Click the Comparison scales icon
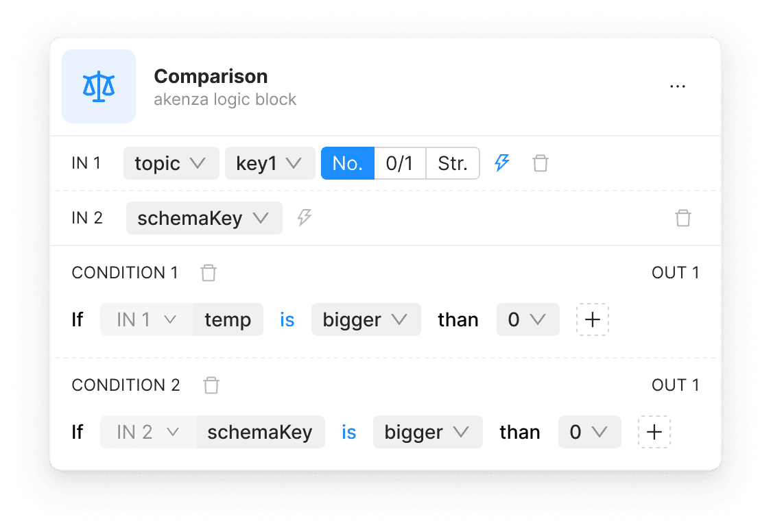Screen dimensions: 771x532 pos(99,86)
